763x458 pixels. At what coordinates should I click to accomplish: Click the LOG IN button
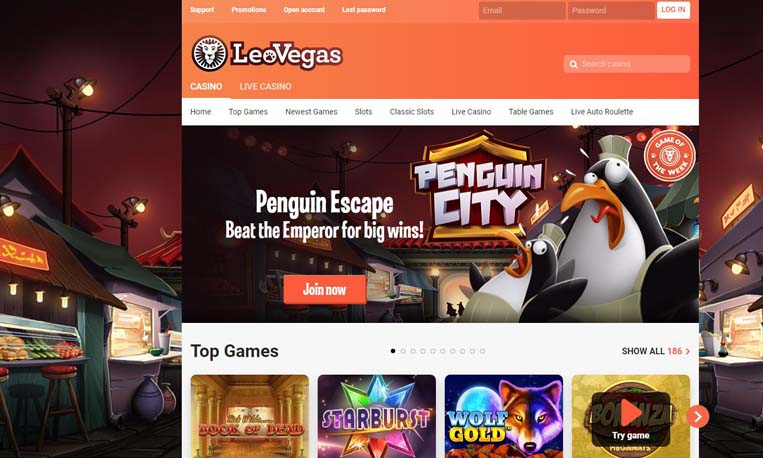click(x=673, y=10)
